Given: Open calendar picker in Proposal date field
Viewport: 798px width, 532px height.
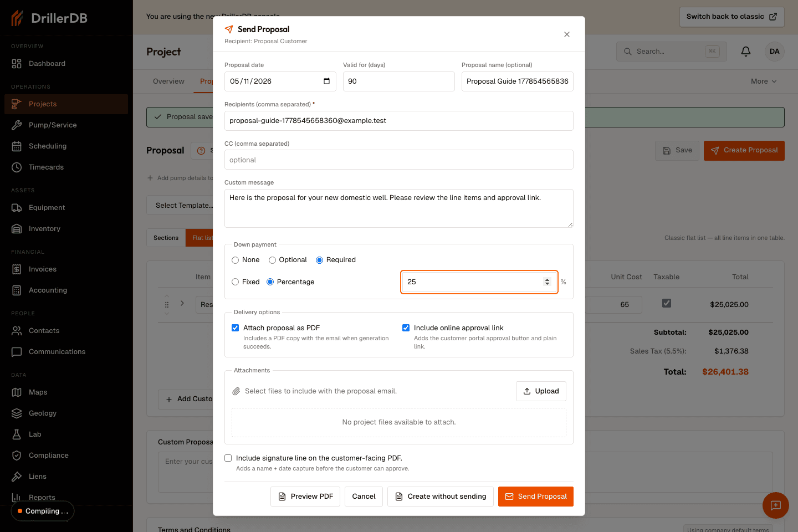Looking at the screenshot, I should [326, 81].
